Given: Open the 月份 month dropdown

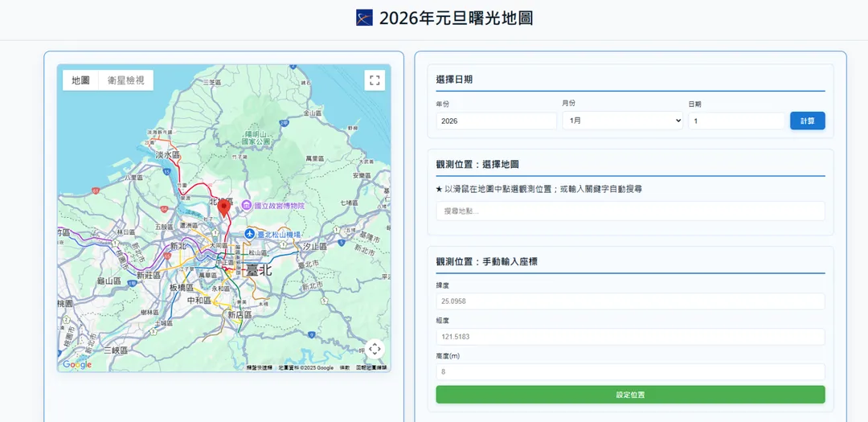Looking at the screenshot, I should pyautogui.click(x=622, y=121).
